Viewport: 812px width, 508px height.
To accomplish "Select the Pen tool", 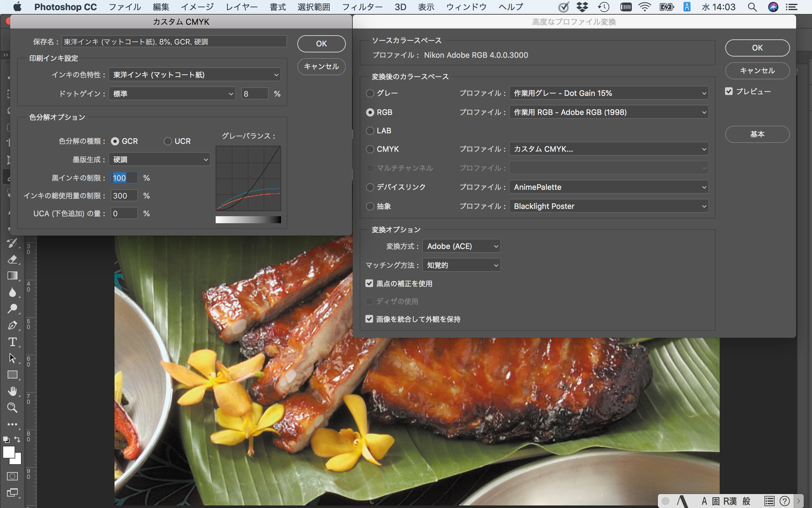I will 12,325.
